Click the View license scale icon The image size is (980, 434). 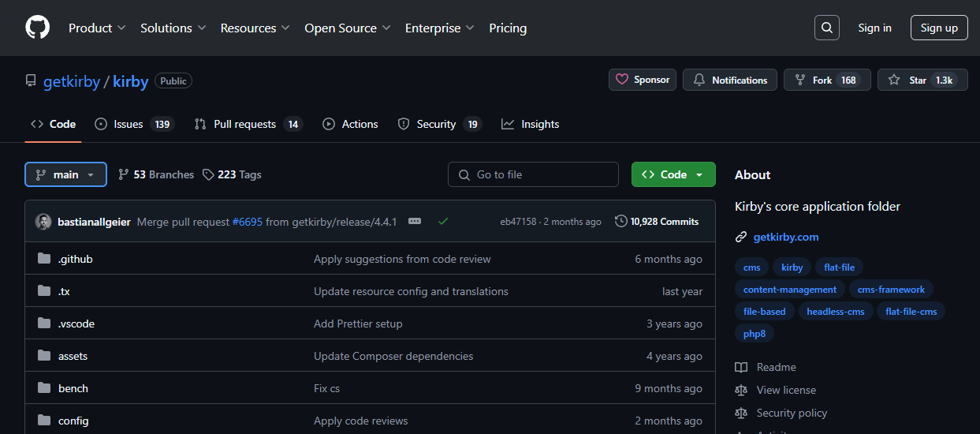(x=741, y=390)
